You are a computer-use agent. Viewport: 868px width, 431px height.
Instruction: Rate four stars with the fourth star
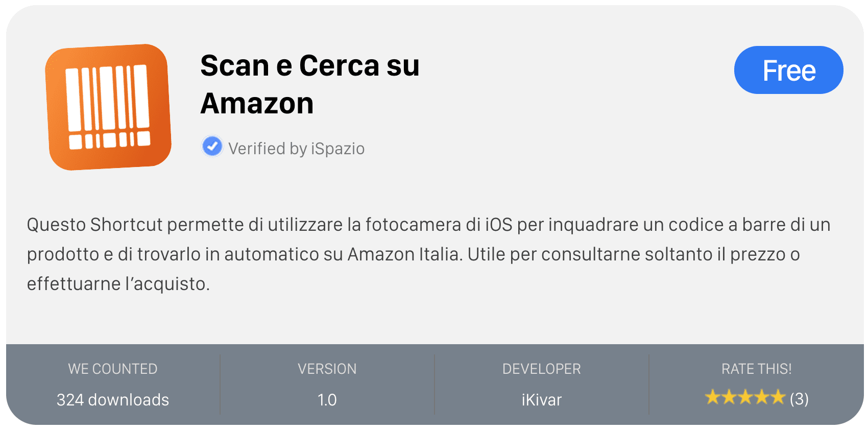(761, 397)
